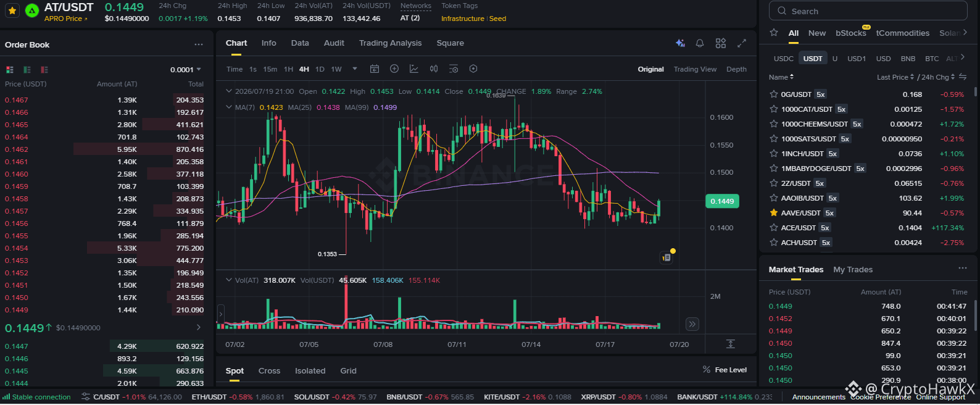Collapse the MA indicator row chevron
This screenshot has width=980, height=405.
[x=229, y=107]
